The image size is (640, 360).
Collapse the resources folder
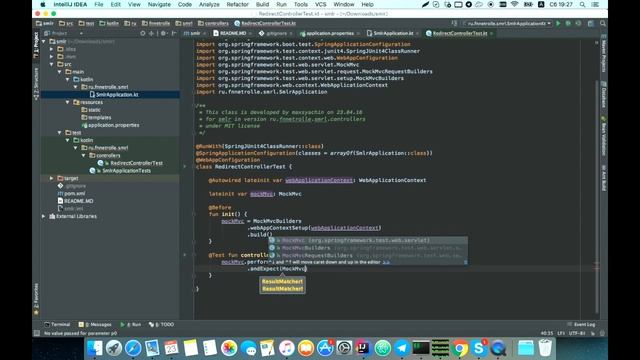pos(67,102)
